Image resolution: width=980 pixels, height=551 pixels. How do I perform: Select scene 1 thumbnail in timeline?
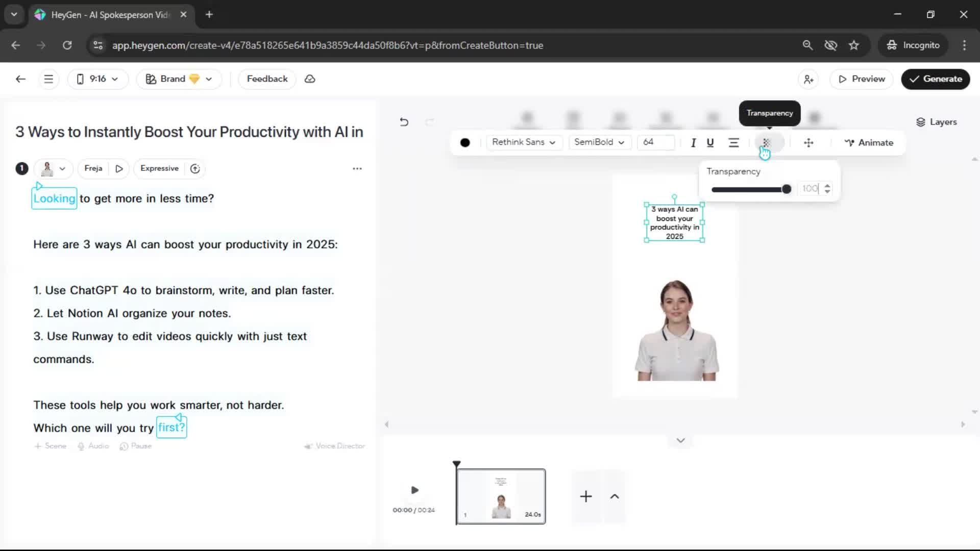click(501, 496)
